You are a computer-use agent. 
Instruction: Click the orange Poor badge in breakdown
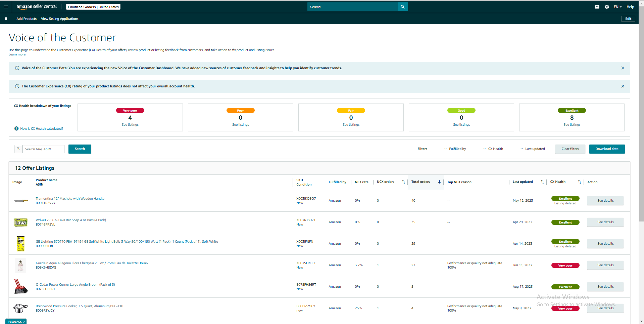pos(241,111)
